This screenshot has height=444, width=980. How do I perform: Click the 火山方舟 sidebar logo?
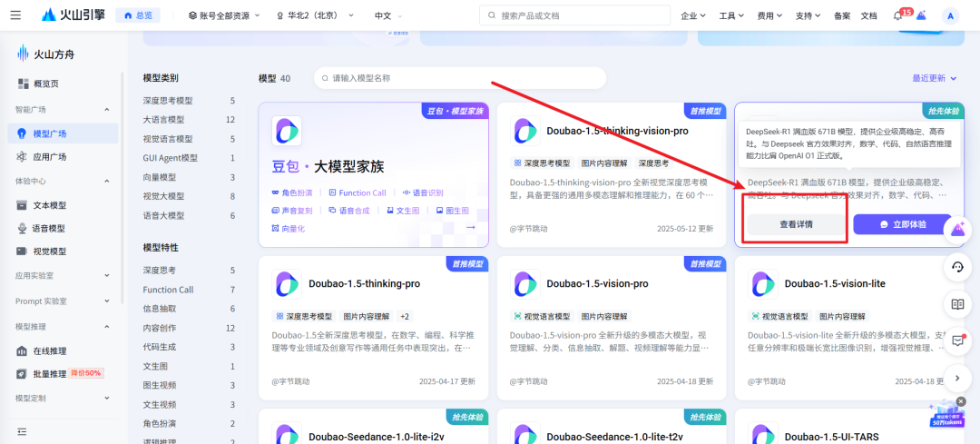pos(46,54)
